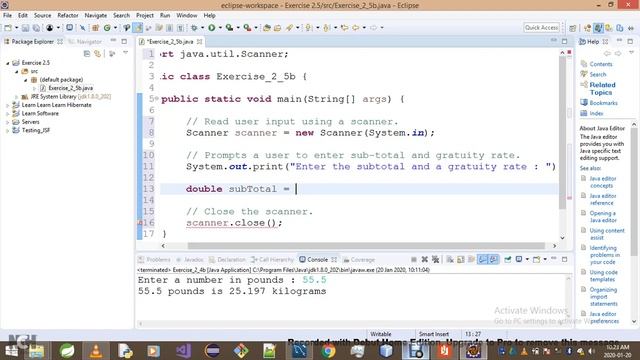Screen dimensions: 640x360
Task: Expand the Testing_JSF project
Action: 7,131
